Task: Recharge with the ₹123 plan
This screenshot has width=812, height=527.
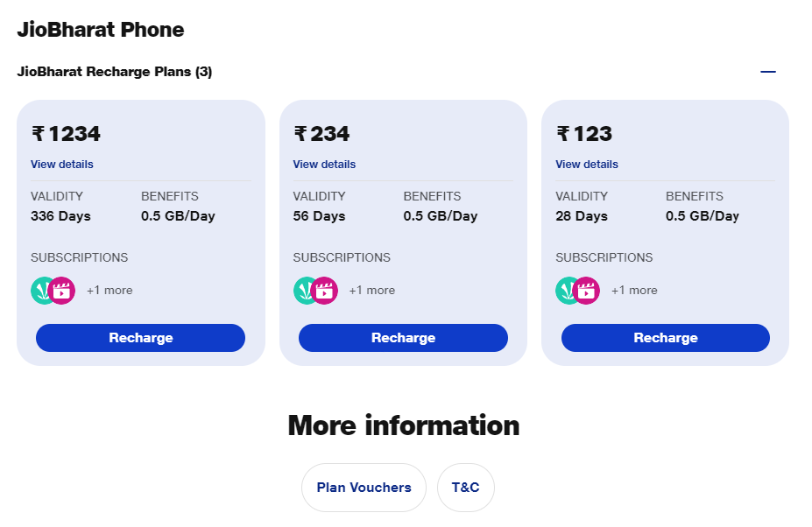Action: [x=666, y=338]
